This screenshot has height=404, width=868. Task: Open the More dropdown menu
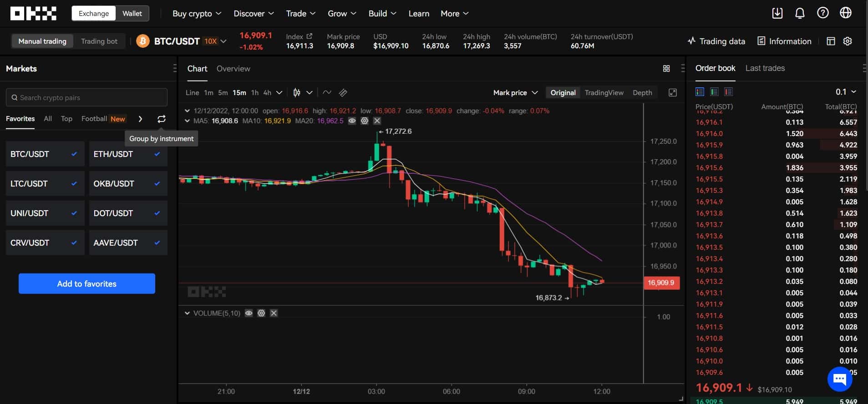pyautogui.click(x=454, y=14)
